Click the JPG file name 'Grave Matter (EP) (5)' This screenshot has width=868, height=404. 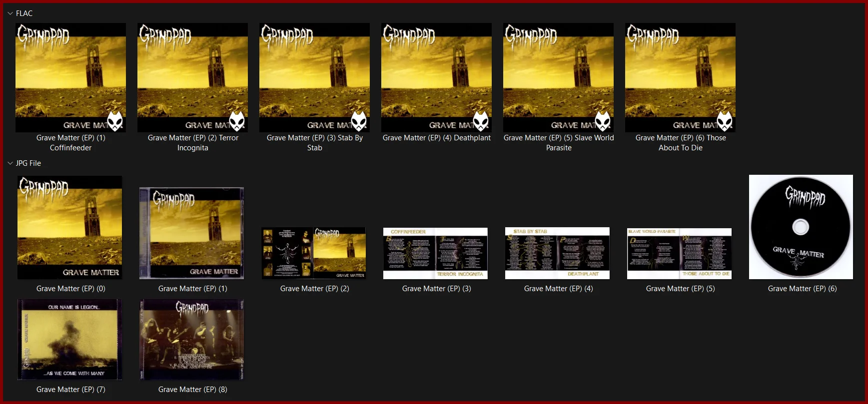click(x=681, y=289)
